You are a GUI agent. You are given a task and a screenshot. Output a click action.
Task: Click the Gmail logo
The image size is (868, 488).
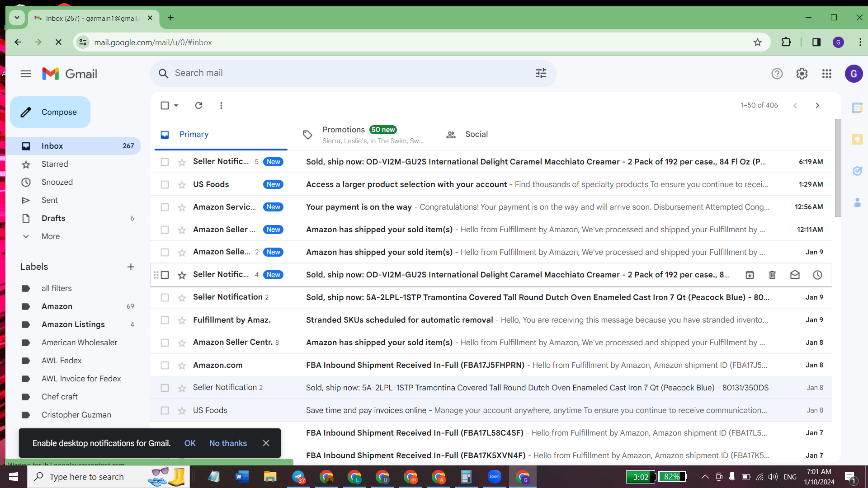(x=70, y=74)
